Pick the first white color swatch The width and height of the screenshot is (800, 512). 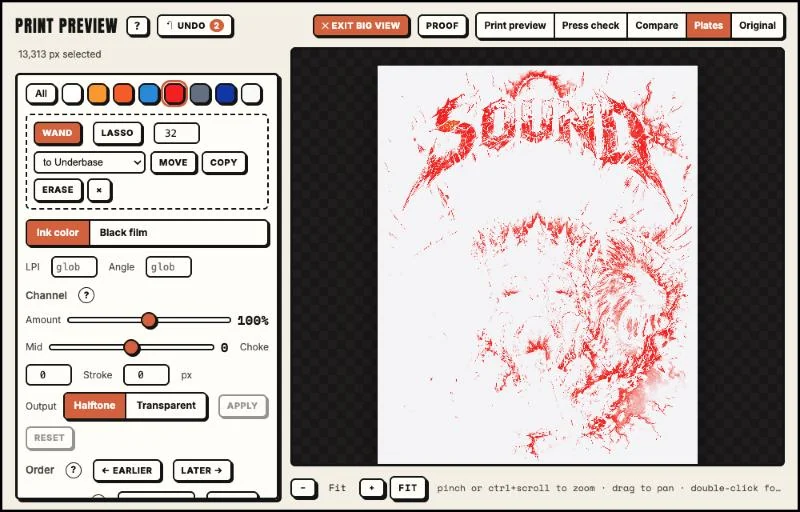tap(72, 94)
